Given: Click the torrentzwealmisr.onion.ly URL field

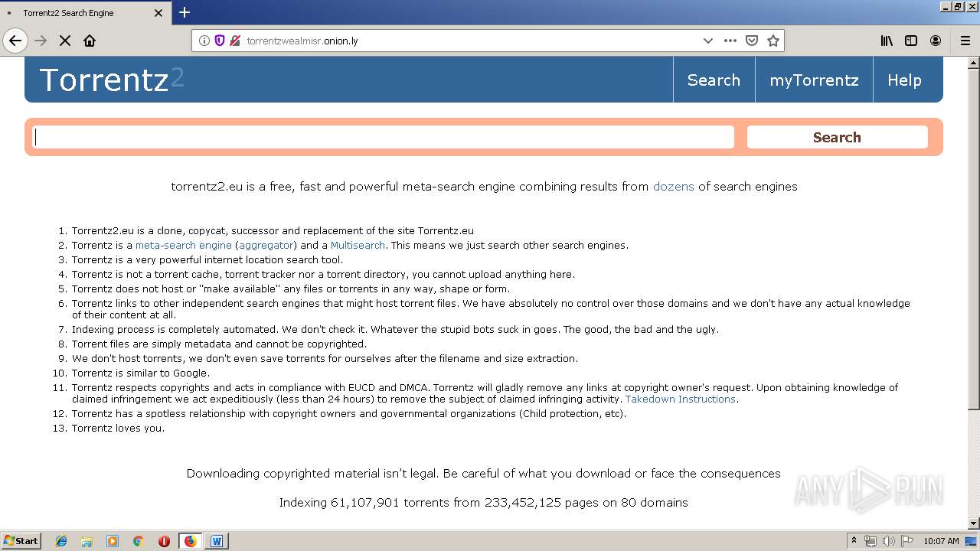Looking at the screenshot, I should tap(469, 41).
